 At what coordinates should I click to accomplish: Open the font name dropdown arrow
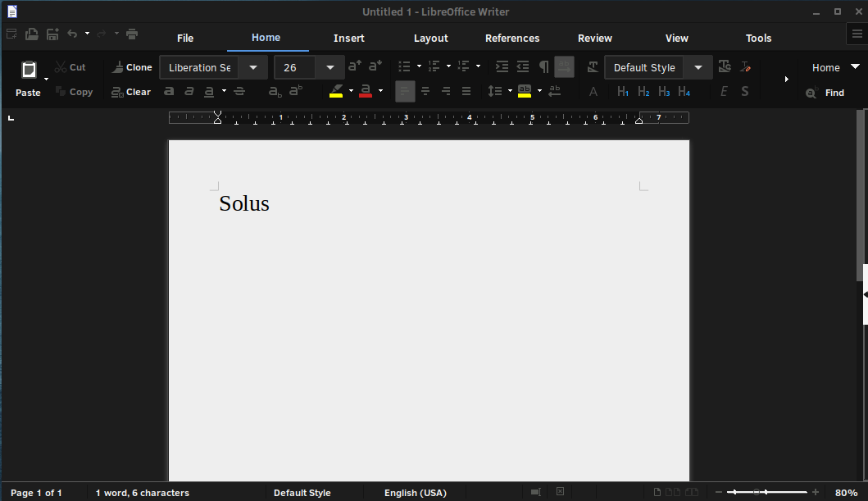[x=253, y=67]
